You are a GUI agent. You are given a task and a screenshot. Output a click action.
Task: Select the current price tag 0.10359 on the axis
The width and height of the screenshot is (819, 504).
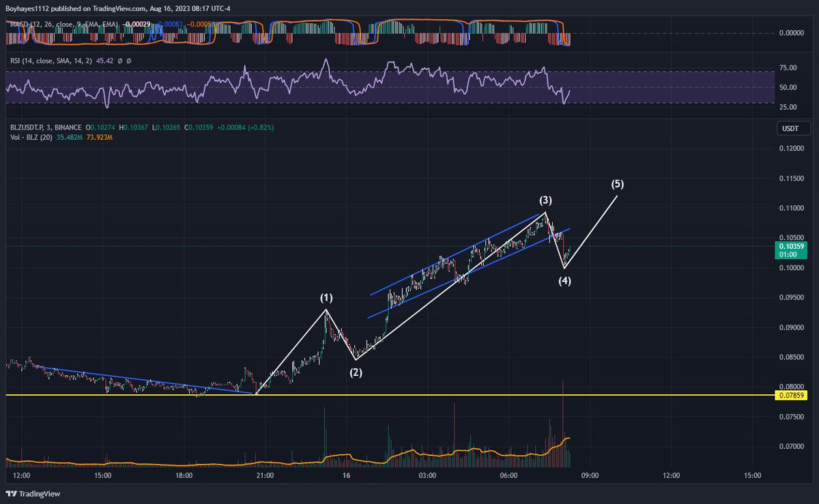click(790, 245)
